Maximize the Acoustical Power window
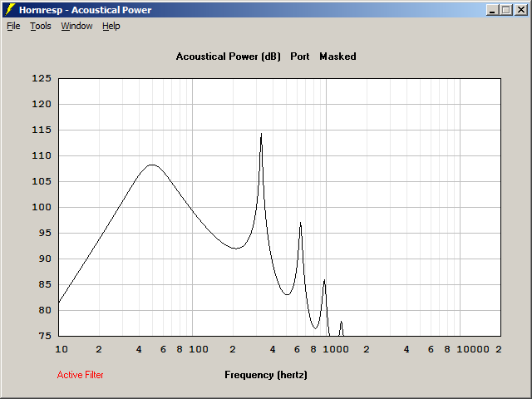The height and width of the screenshot is (399, 532). 506,10
